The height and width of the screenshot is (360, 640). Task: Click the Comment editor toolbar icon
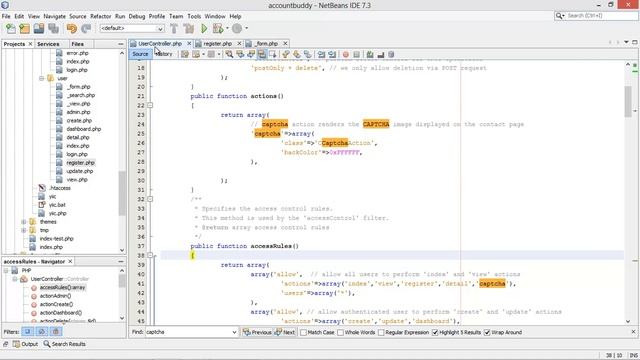tap(370, 54)
